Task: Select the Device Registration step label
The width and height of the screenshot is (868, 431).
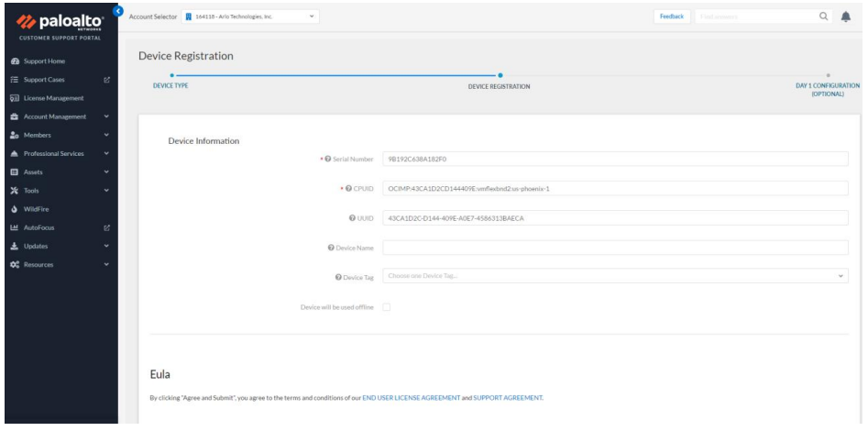Action: [499, 86]
